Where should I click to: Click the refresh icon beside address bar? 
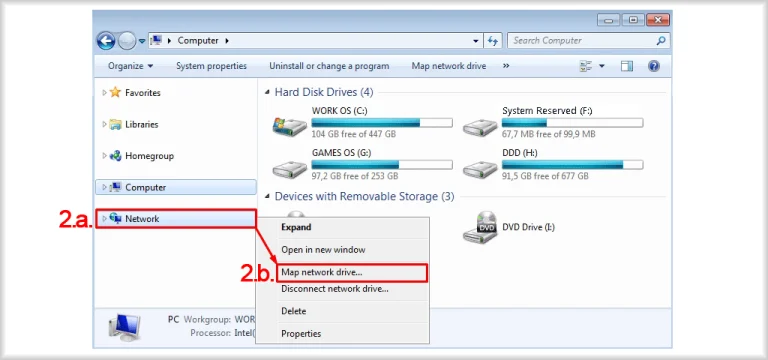click(493, 41)
